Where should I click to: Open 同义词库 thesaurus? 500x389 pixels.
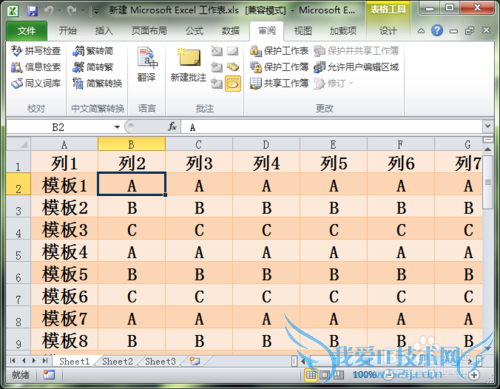point(36,83)
